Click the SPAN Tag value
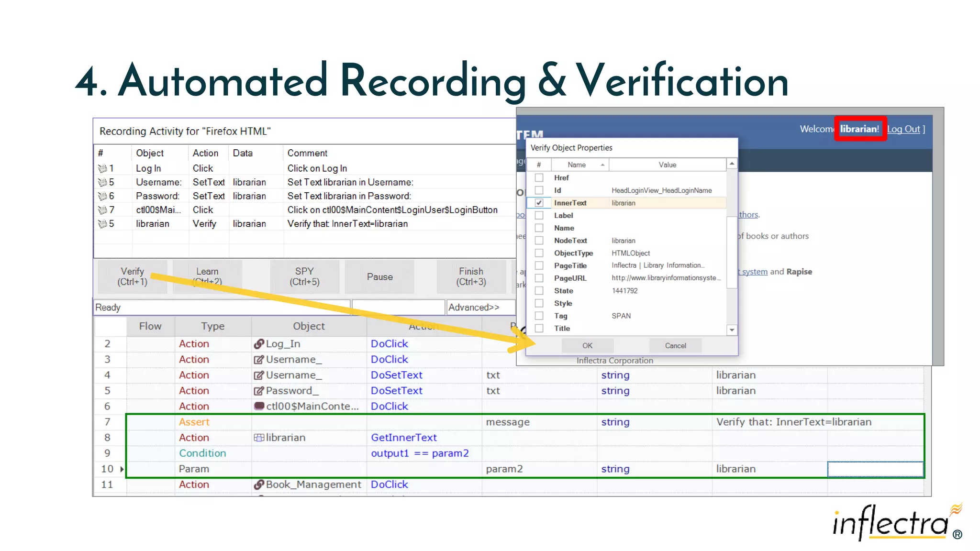 621,316
